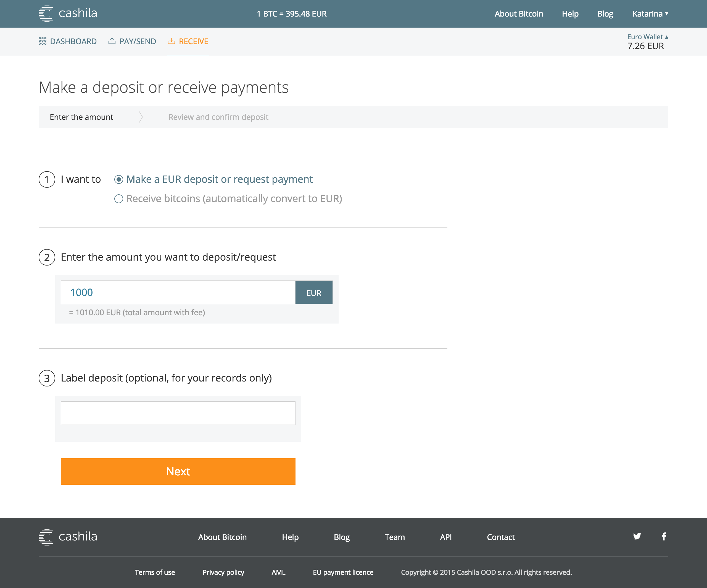Click the Dashboard grid icon
Screen dimensions: 707x588
[43, 41]
